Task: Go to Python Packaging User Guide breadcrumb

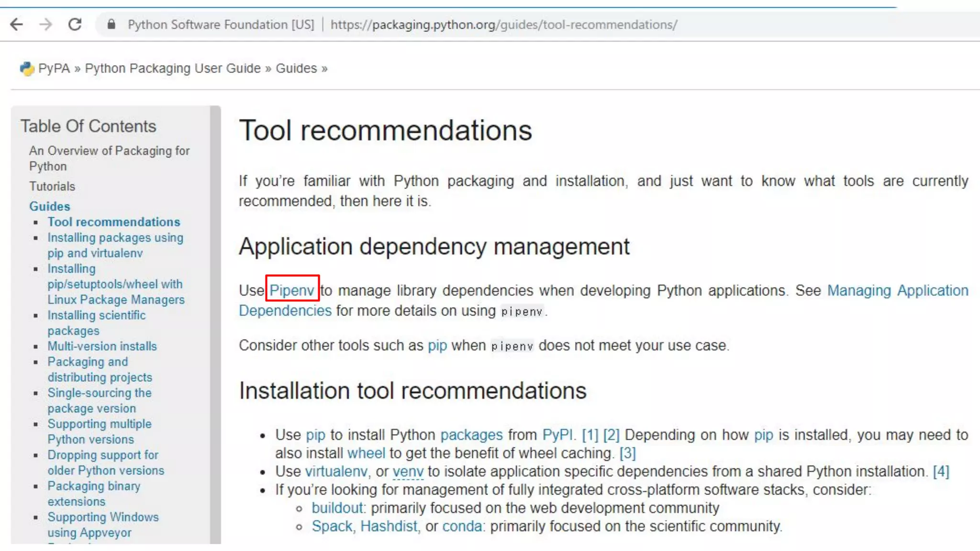Action: pos(172,68)
